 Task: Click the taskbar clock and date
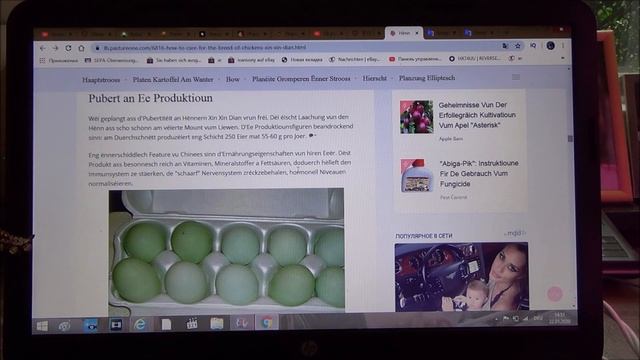point(560,318)
